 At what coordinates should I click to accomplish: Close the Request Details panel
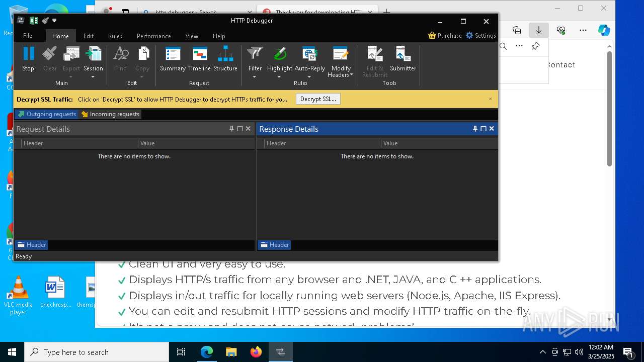[x=248, y=129]
